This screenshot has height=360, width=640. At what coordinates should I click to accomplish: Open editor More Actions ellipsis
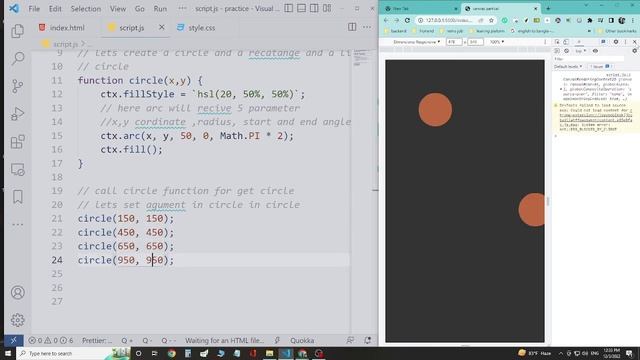pos(367,27)
